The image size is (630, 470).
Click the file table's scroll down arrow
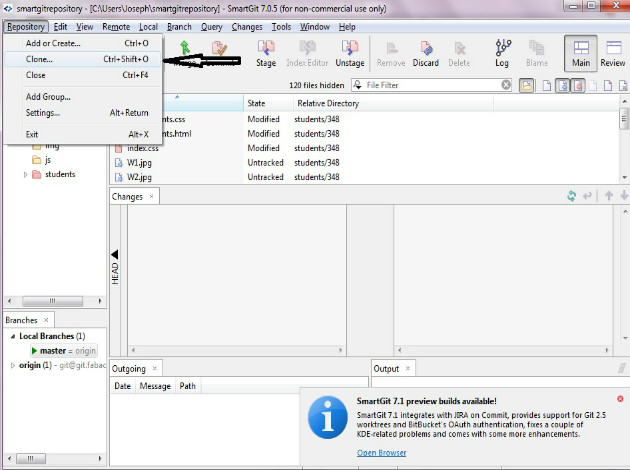[624, 177]
